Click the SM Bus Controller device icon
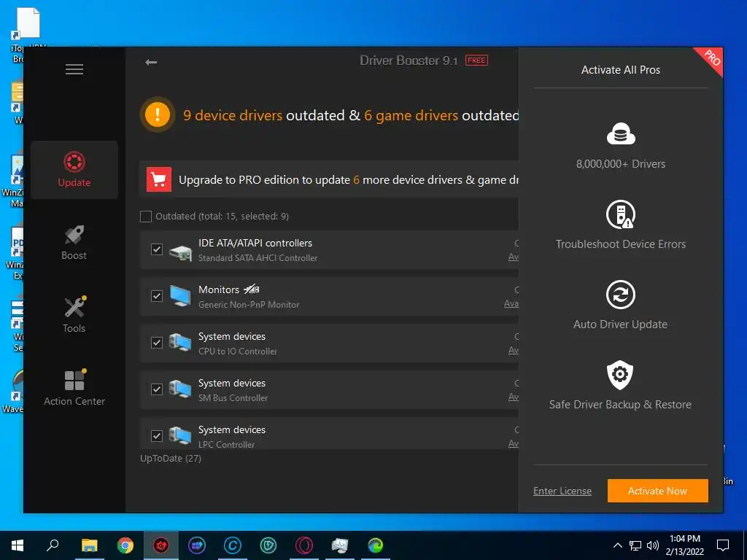Viewport: 747px width, 560px height. pyautogui.click(x=181, y=389)
